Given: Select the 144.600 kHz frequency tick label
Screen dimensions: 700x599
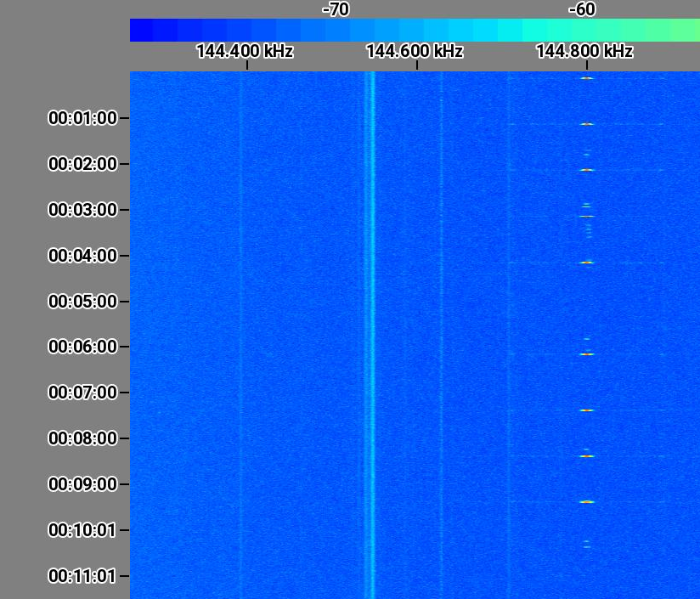Looking at the screenshot, I should (x=415, y=51).
